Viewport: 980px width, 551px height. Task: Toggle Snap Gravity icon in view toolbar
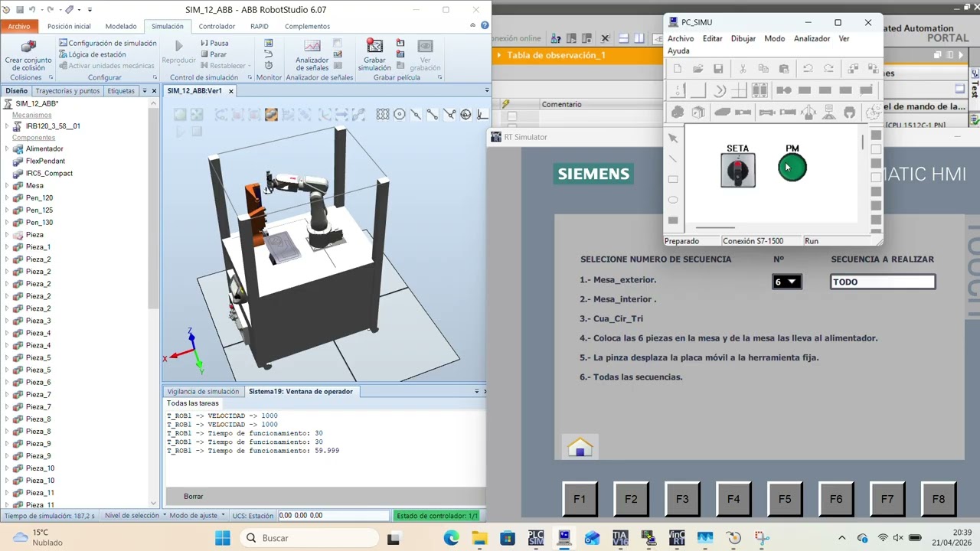point(466,115)
